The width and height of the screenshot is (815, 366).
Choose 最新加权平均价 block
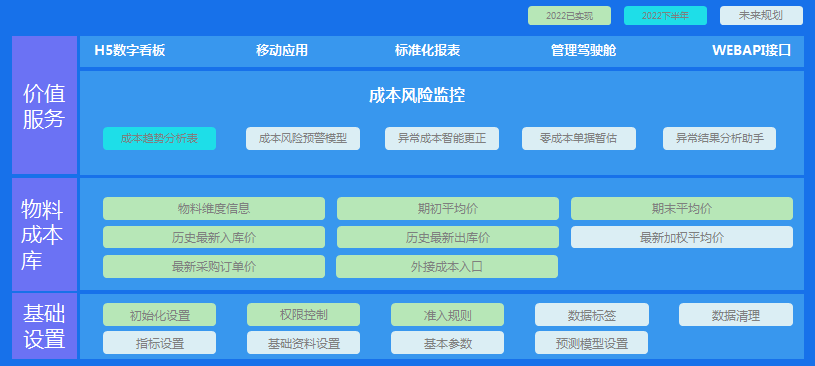682,237
